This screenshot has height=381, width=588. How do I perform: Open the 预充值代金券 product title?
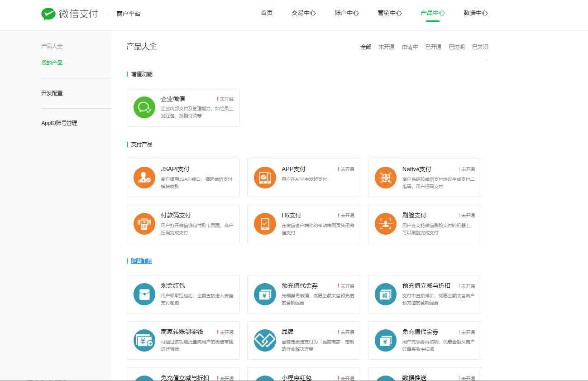click(x=300, y=285)
